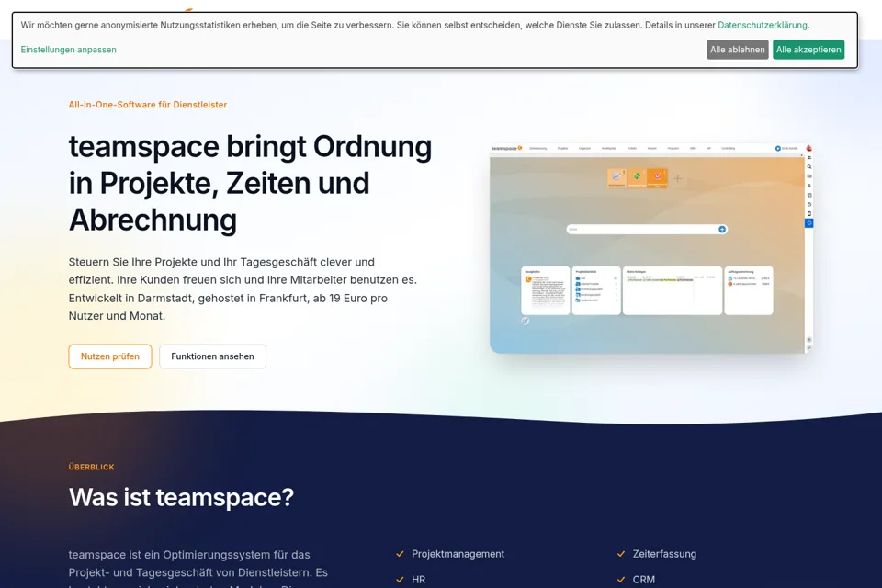Click checkmark icon beside Zeiterfassung
This screenshot has height=588, width=882.
621,554
